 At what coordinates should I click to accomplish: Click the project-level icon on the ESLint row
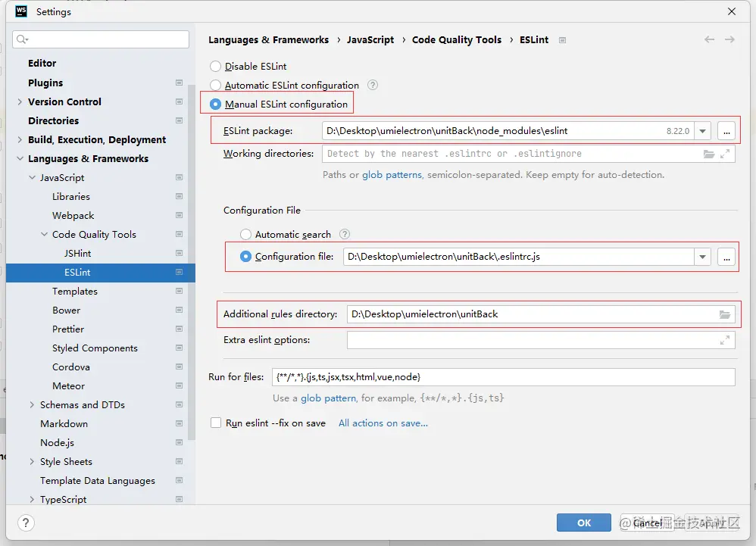pos(179,273)
